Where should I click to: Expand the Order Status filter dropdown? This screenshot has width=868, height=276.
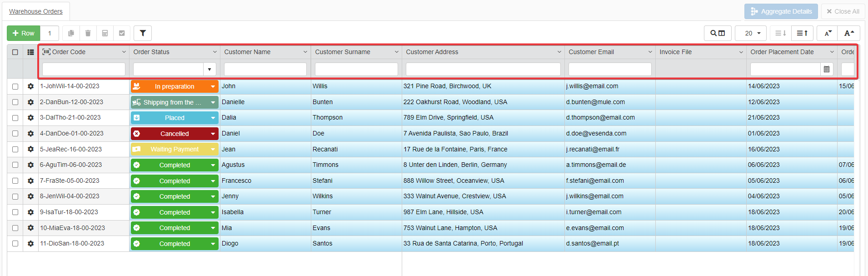coord(209,69)
